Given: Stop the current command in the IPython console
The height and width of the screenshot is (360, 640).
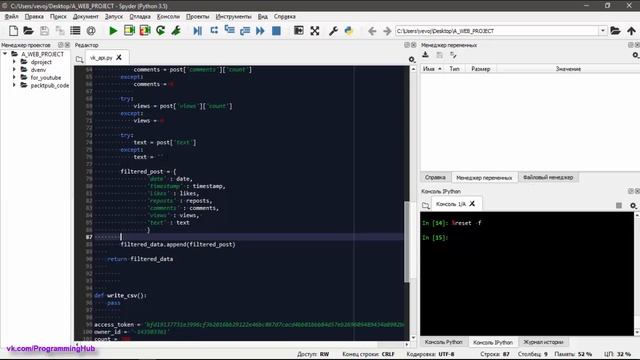Looking at the screenshot, I should [x=619, y=205].
